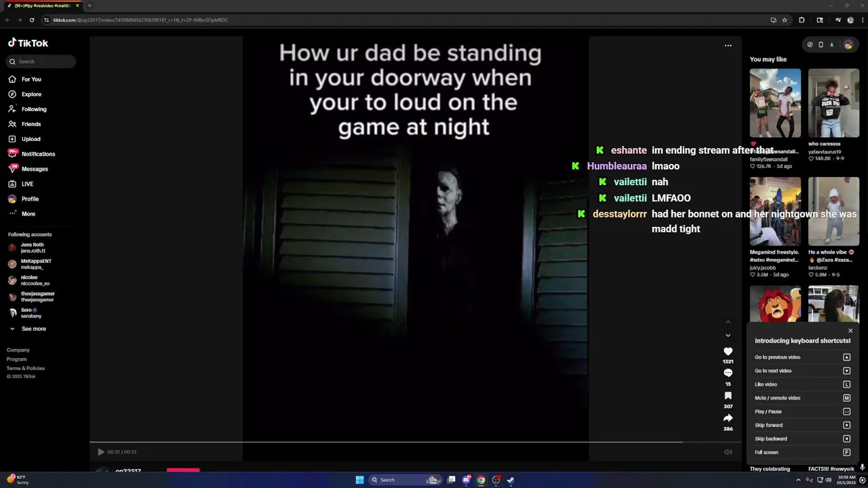The height and width of the screenshot is (488, 868).
Task: Share the video with the arrow icon
Action: pos(728,418)
